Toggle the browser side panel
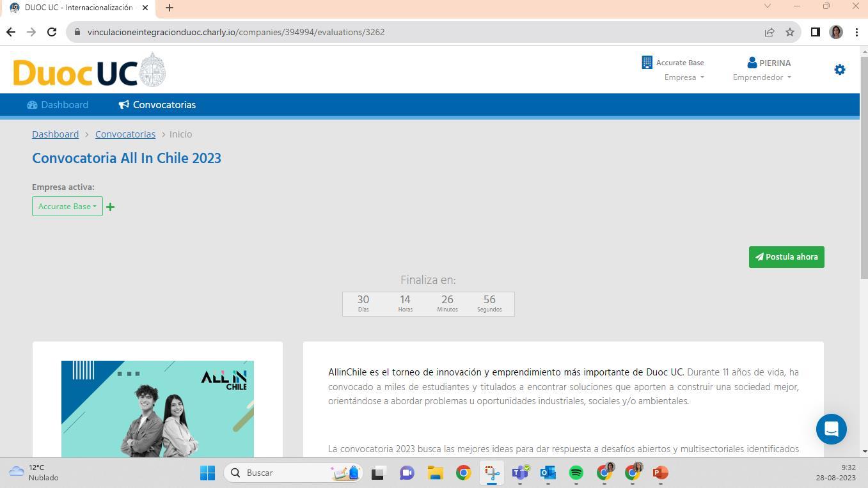The height and width of the screenshot is (488, 868). 815,32
